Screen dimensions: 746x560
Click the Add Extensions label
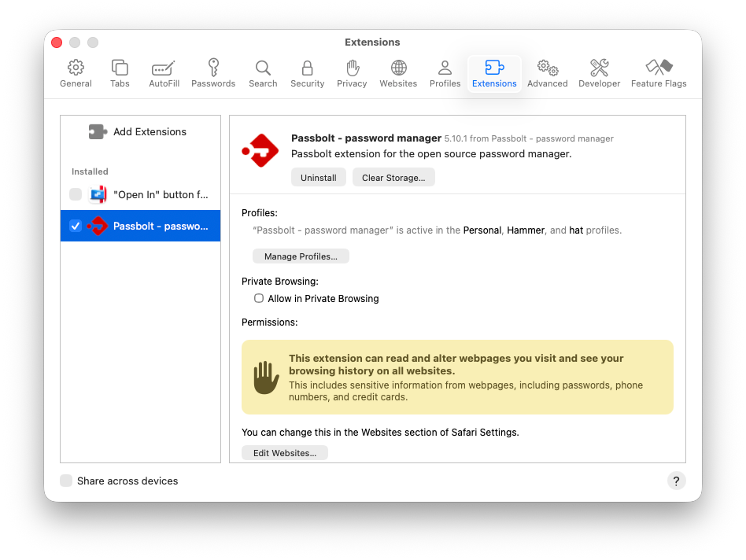click(150, 131)
